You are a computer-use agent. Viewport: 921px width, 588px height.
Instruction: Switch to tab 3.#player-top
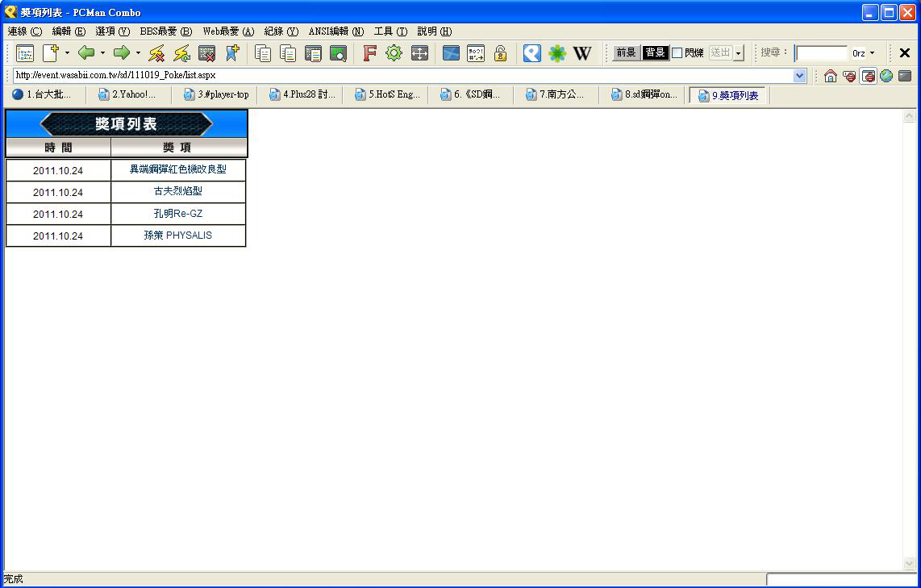(215, 94)
